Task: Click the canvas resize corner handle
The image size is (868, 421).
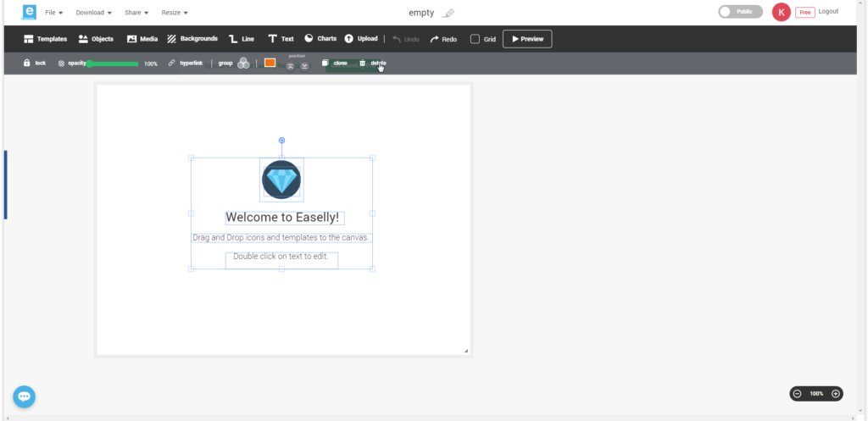Action: 466,351
